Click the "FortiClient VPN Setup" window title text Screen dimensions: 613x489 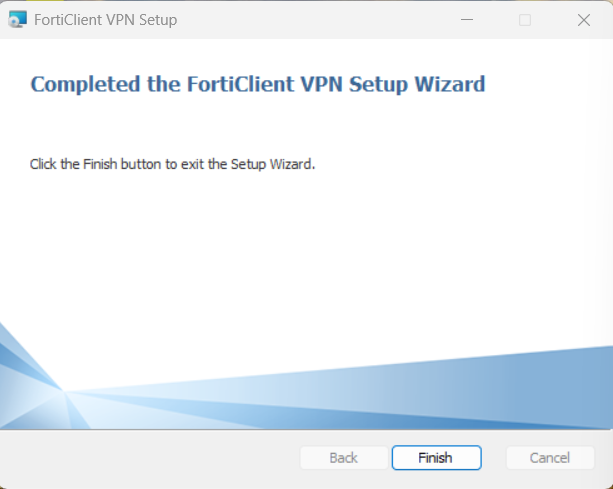[x=107, y=20]
